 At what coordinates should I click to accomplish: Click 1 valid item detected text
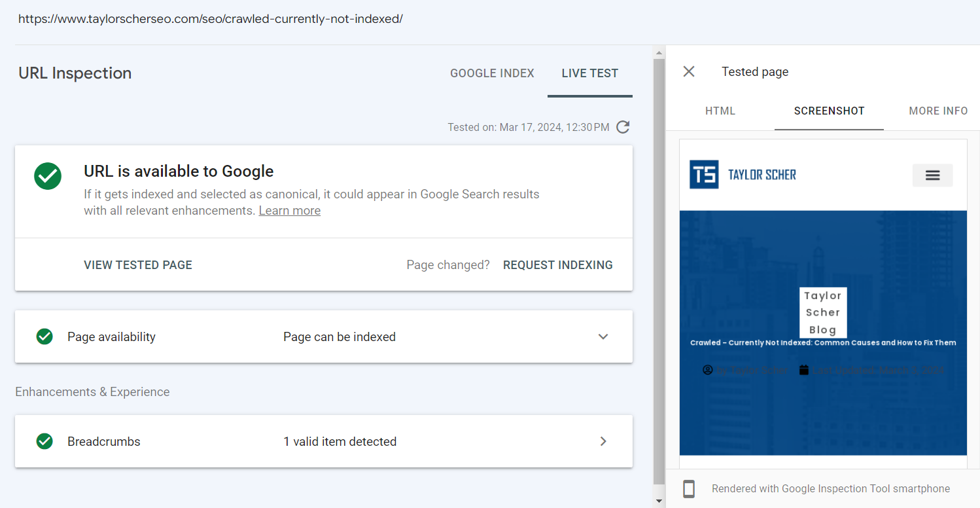pyautogui.click(x=340, y=441)
